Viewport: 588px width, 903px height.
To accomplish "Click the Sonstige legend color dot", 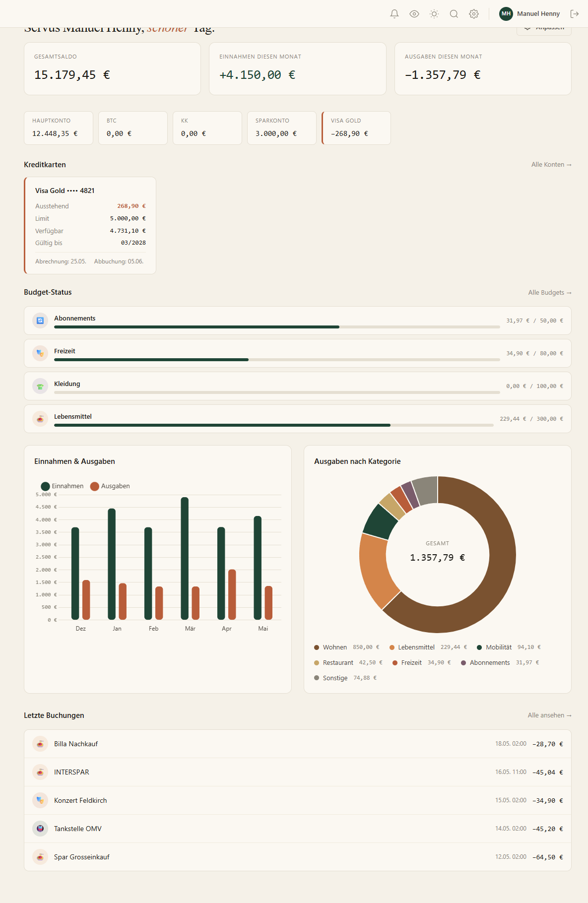I will coord(317,678).
